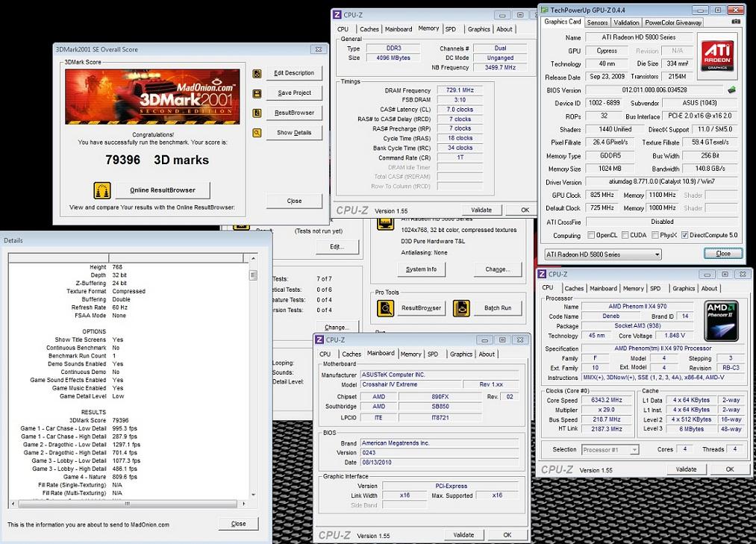Click the CPU-Z processor window title icon
Screen dimensions: 756x544
(x=542, y=275)
